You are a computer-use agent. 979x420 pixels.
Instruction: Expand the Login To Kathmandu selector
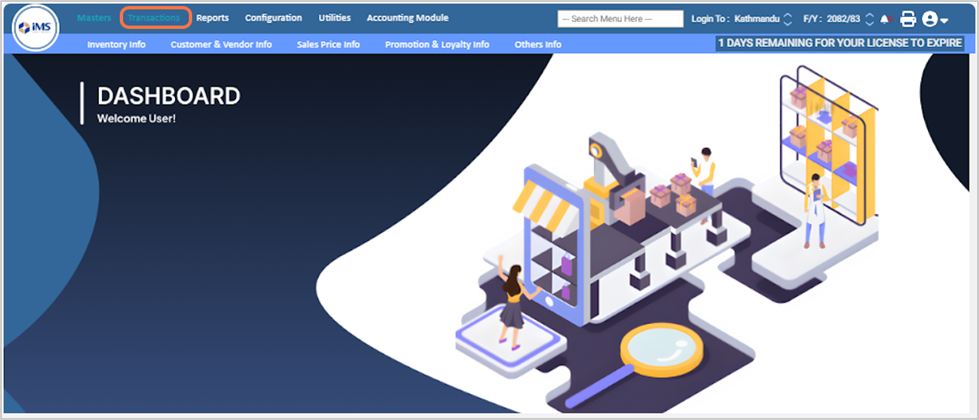tap(787, 18)
